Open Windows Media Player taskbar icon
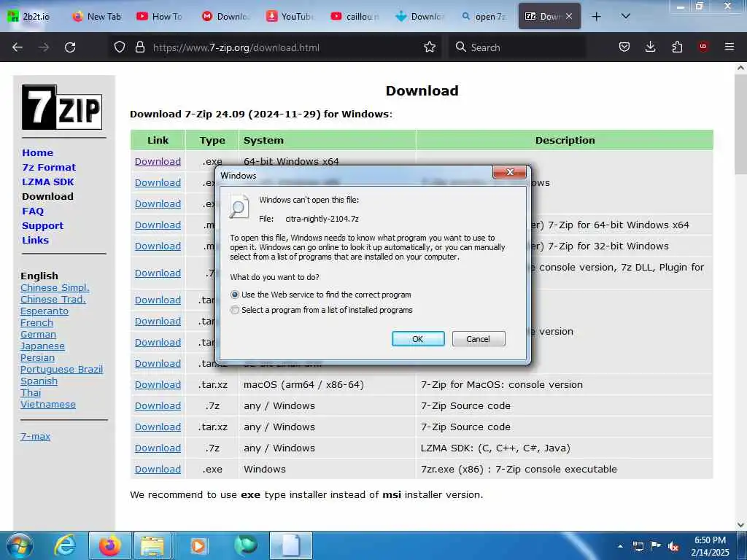Screen dimensions: 747x560 198,545
